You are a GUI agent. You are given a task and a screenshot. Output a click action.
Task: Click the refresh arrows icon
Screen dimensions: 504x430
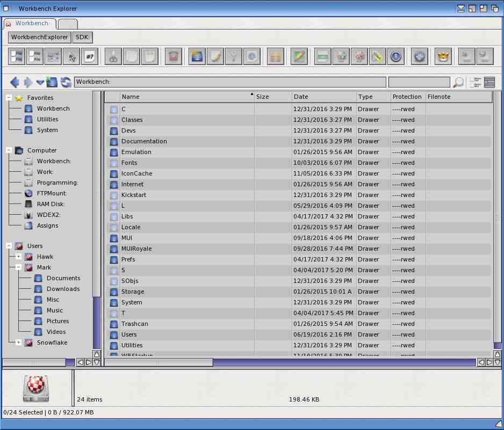66,82
